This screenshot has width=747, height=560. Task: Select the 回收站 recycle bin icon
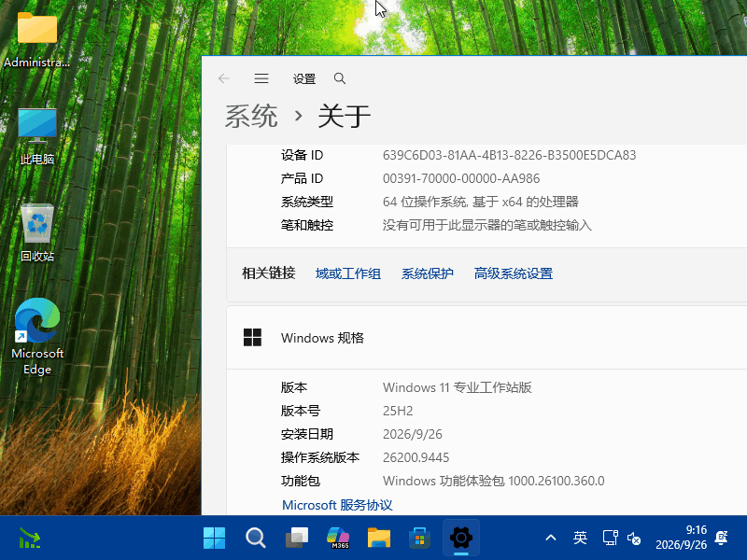tap(37, 233)
